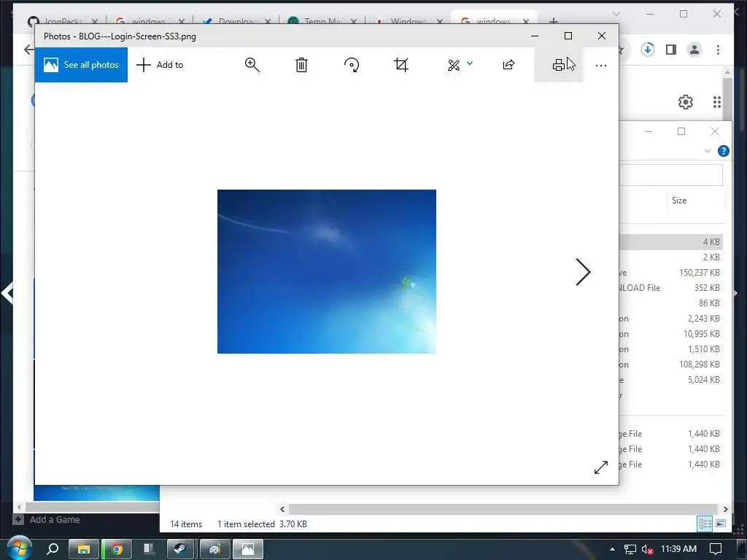
Task: Go to the next photo arrow
Action: tap(583, 272)
